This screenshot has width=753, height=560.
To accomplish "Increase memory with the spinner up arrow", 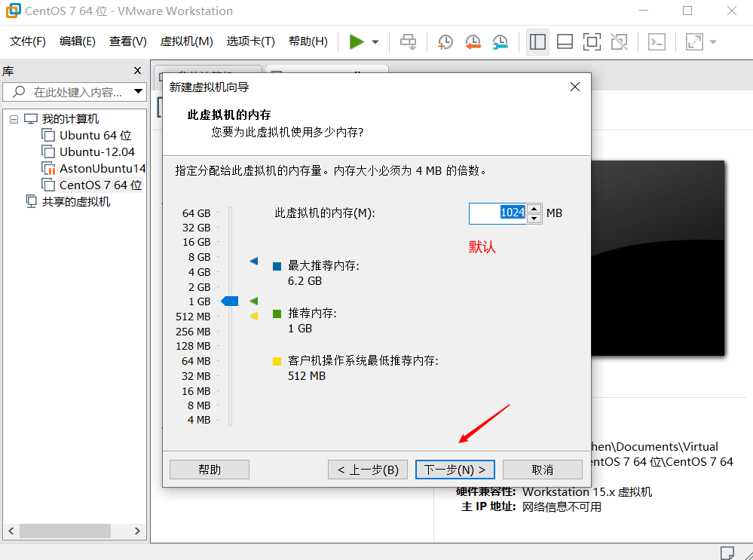I will [534, 209].
